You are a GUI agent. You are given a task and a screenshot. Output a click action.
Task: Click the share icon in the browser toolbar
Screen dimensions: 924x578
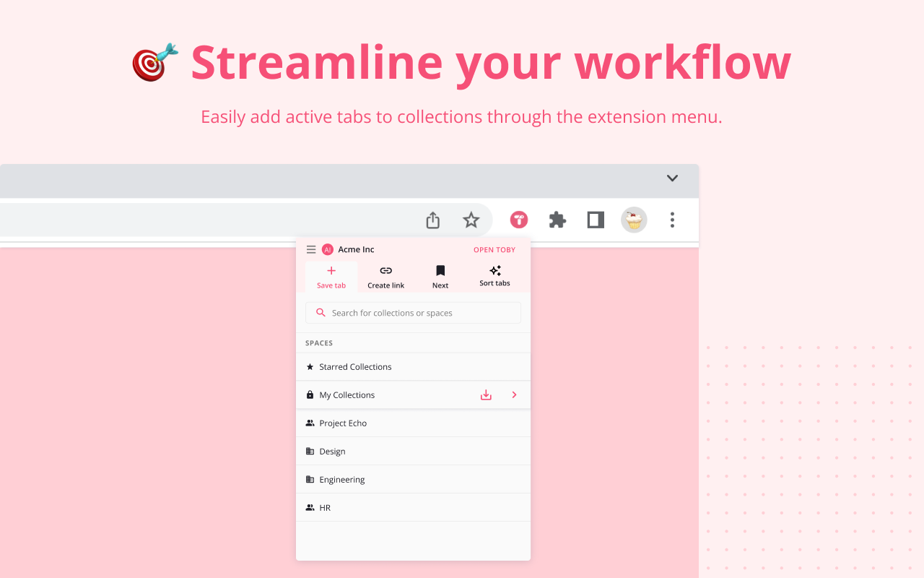432,220
